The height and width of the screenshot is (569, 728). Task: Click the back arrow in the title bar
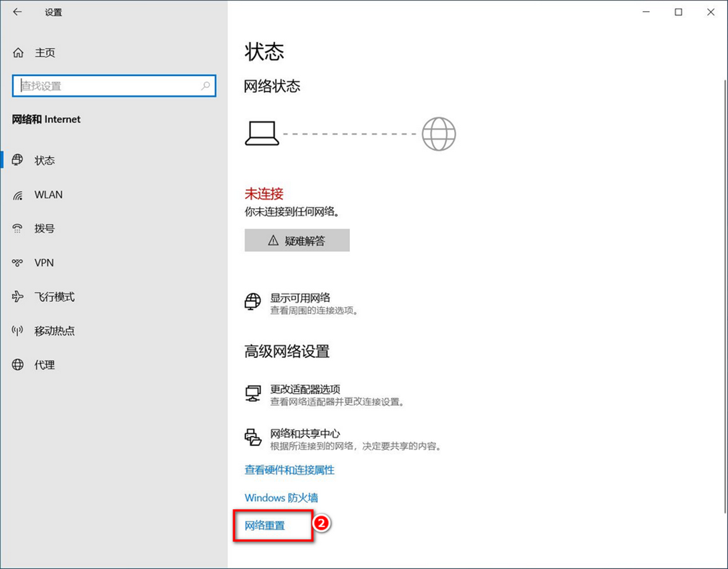(17, 12)
